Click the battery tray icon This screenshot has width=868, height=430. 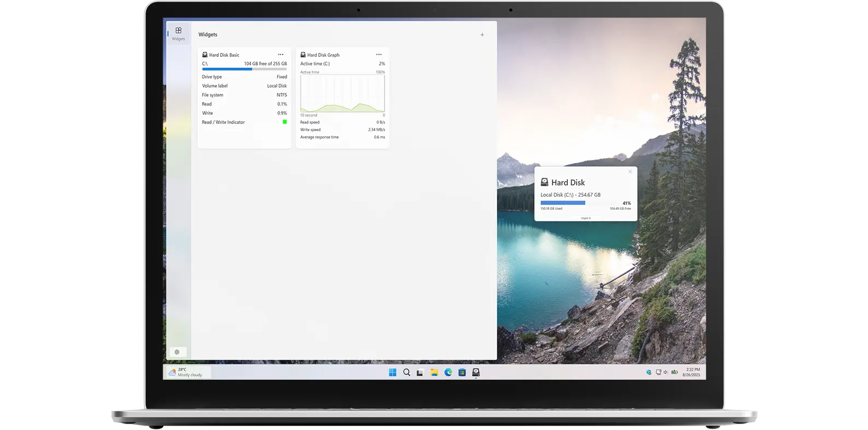tap(674, 372)
